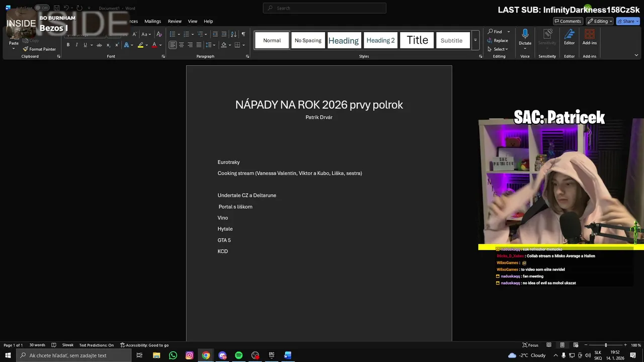This screenshot has height=362, width=644.
Task: Clear all formatting from text
Action: coord(159,34)
